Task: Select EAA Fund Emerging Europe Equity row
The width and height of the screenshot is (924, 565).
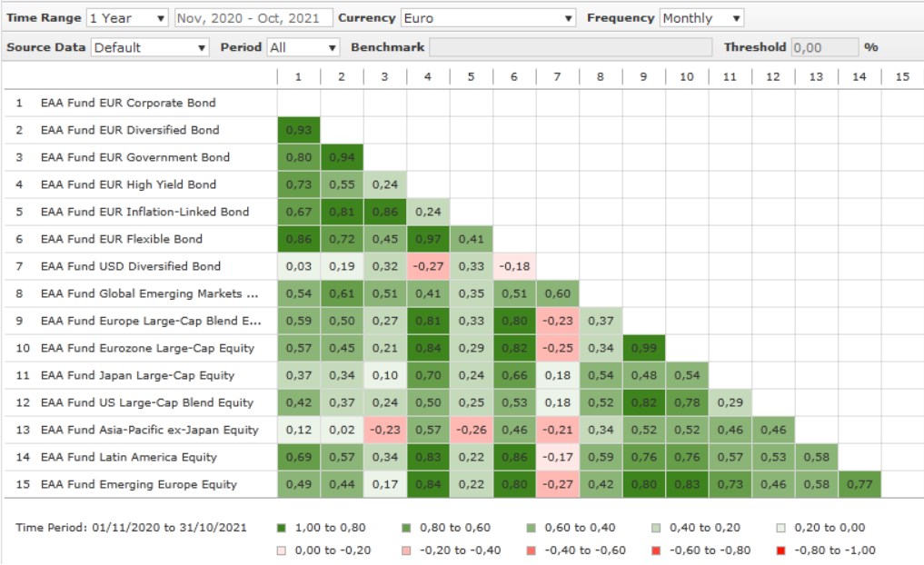Action: (x=138, y=484)
